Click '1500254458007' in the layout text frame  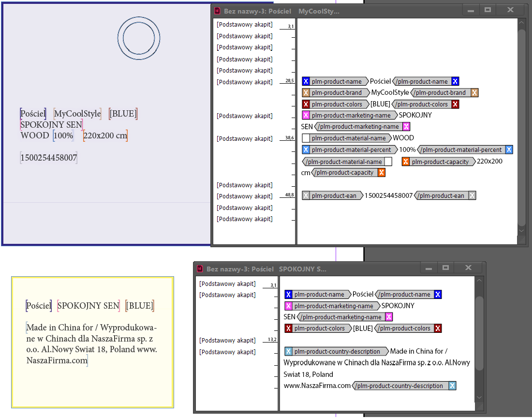[49, 158]
